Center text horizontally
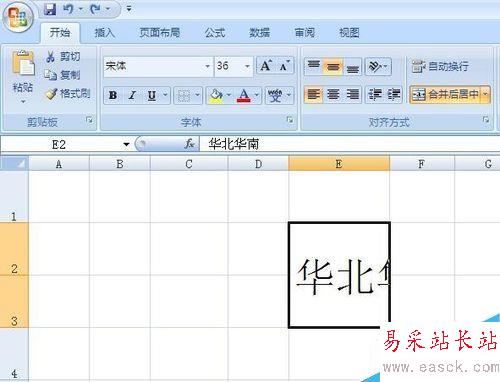 click(x=333, y=95)
